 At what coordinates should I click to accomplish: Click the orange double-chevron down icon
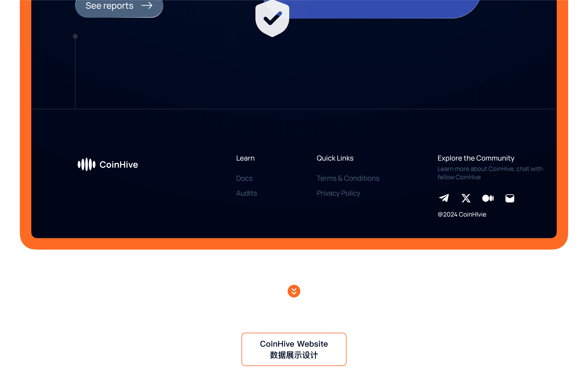pyautogui.click(x=294, y=291)
